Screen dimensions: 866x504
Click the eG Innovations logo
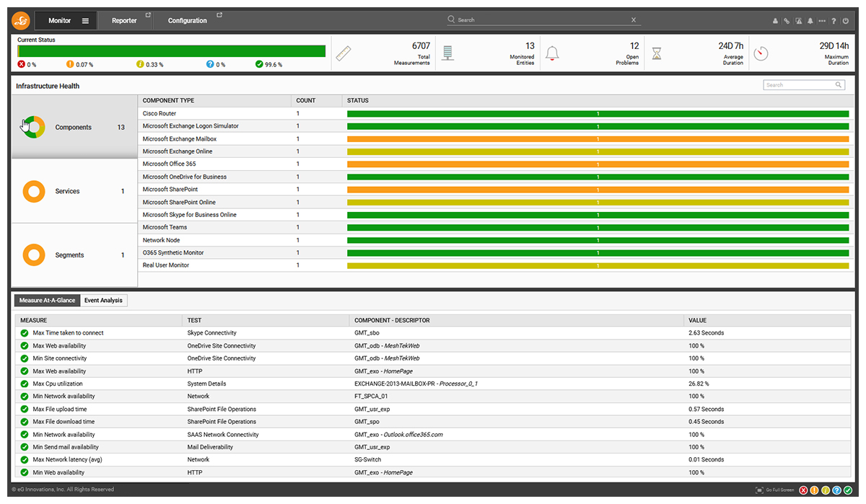21,20
